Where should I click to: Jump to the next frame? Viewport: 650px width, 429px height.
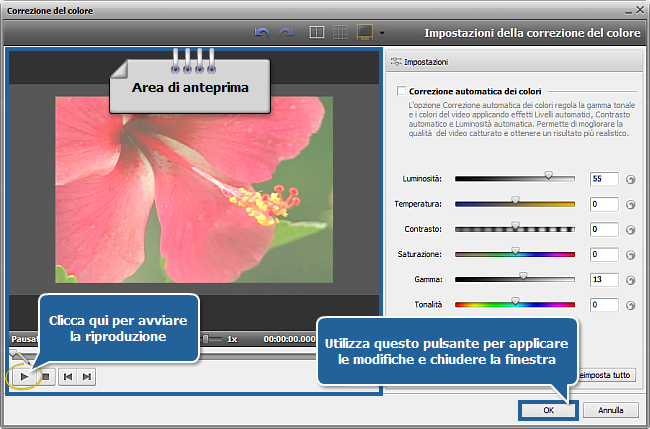[87, 376]
